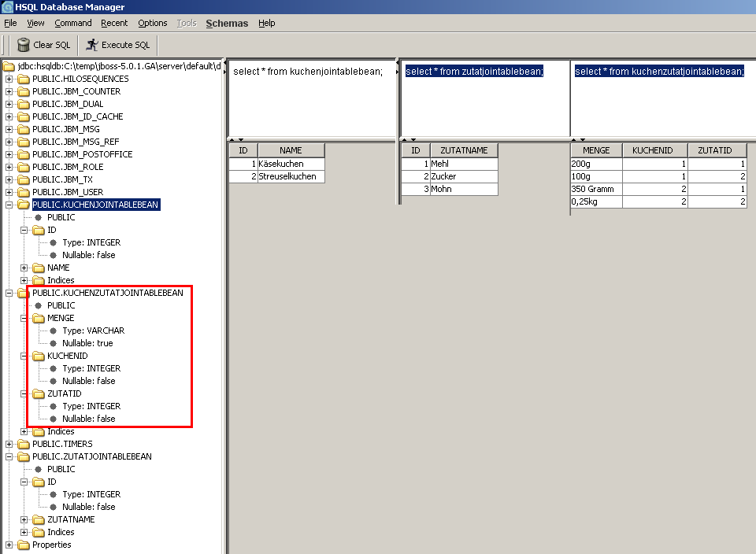The width and height of the screenshot is (756, 554).
Task: Click the MENGE column header in results
Action: (596, 150)
